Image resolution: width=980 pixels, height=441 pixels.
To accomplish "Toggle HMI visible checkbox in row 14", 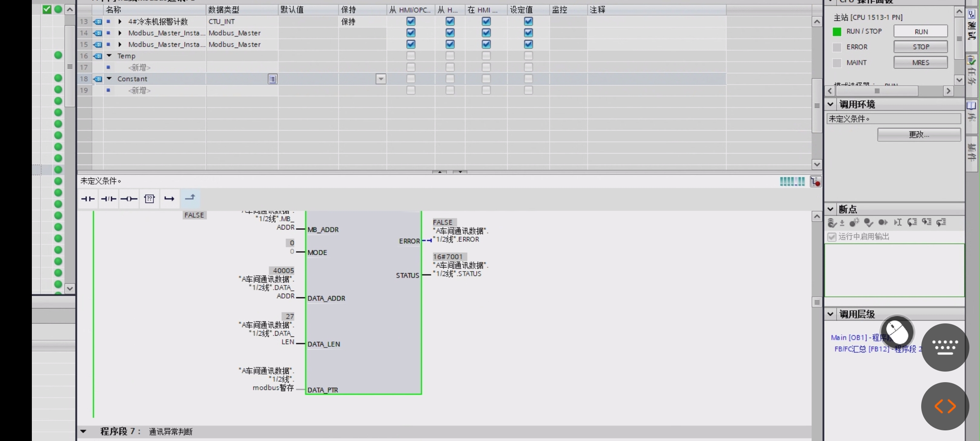I will click(486, 33).
